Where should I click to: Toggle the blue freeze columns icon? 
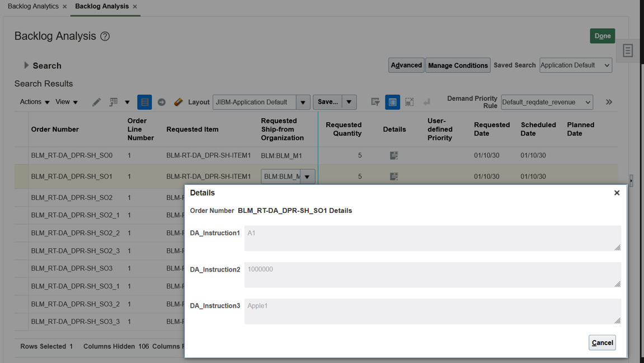[x=392, y=102]
